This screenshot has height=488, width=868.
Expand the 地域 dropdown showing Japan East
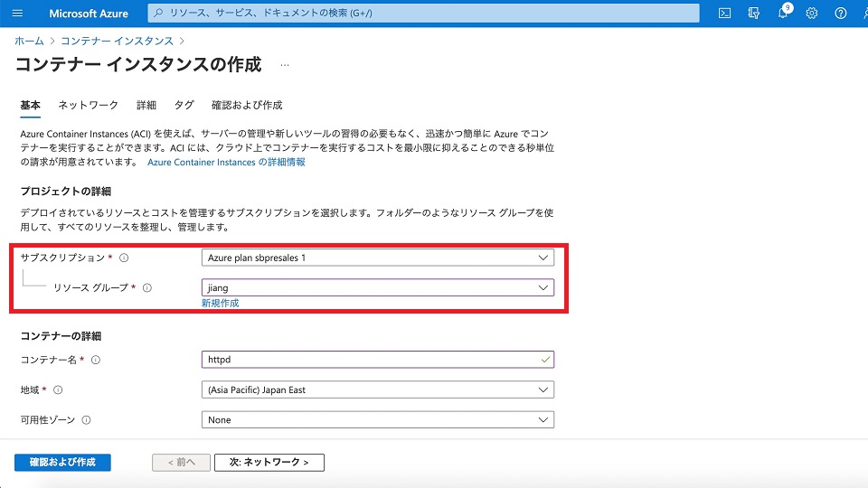[x=377, y=389]
